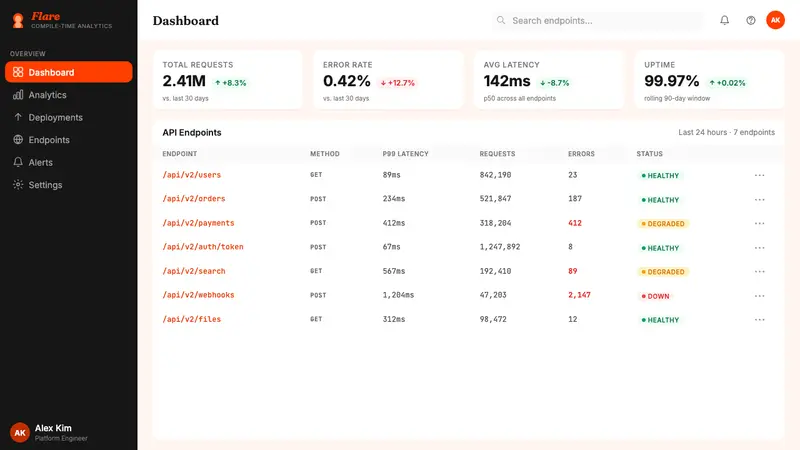This screenshot has width=800, height=450.
Task: Open more options for /api/v2/payments row
Action: click(759, 223)
